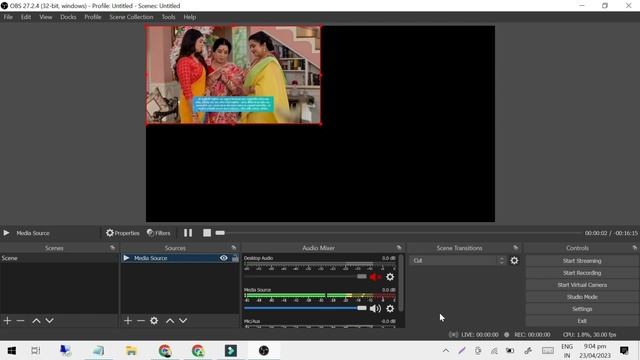Pause the media source playback
Screen dimensions: 640x360
point(188,233)
